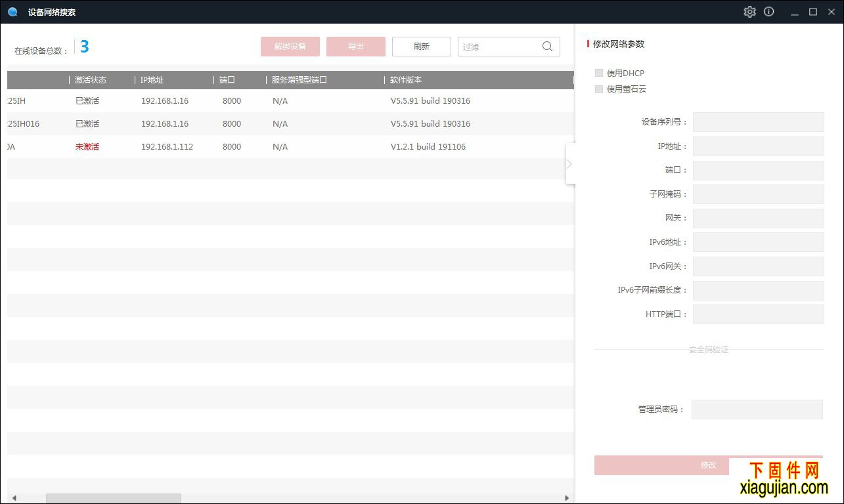Click the 修改 button
The height and width of the screenshot is (504, 844).
click(709, 465)
